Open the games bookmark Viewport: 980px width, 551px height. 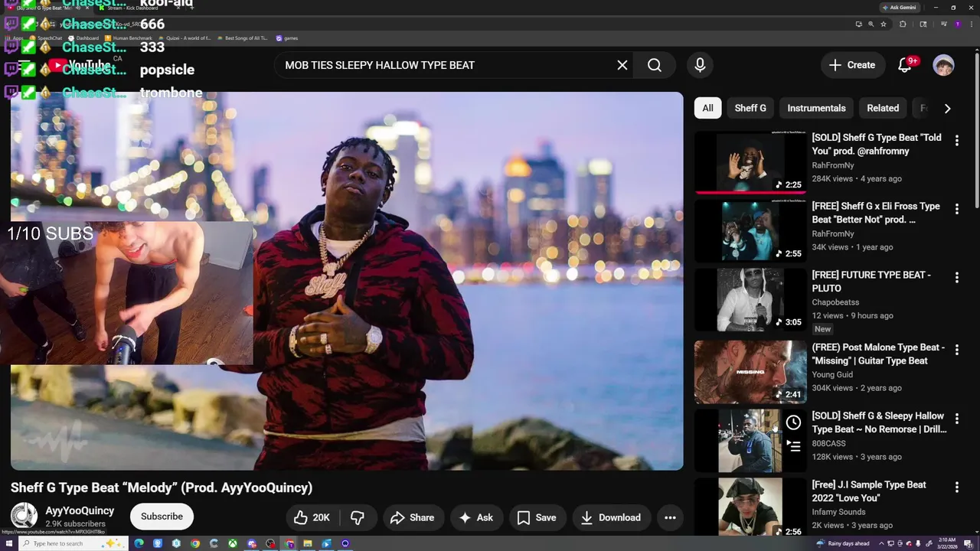(286, 38)
